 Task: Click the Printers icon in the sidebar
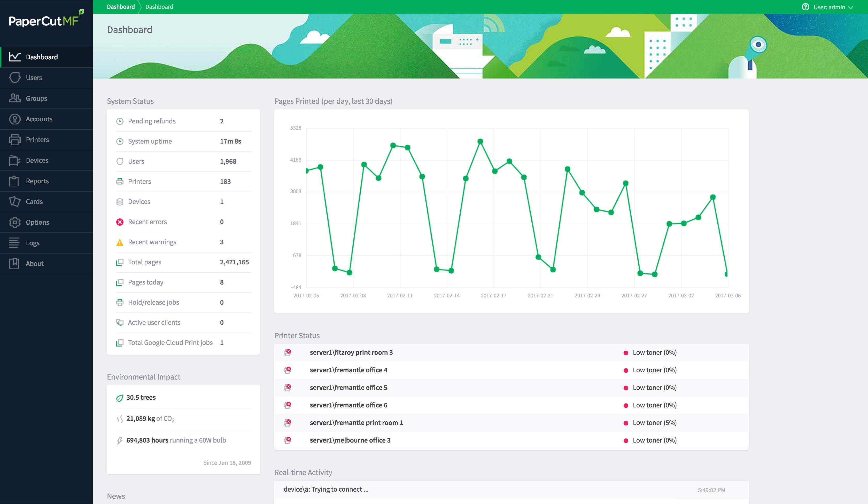coord(14,140)
